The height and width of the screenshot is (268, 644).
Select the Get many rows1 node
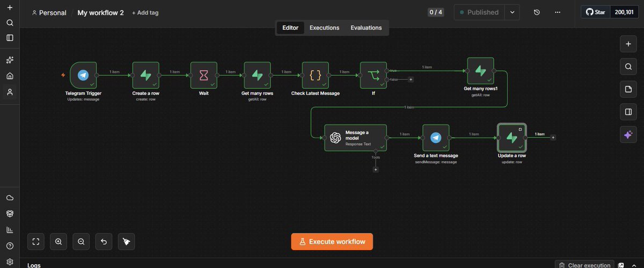(x=480, y=71)
